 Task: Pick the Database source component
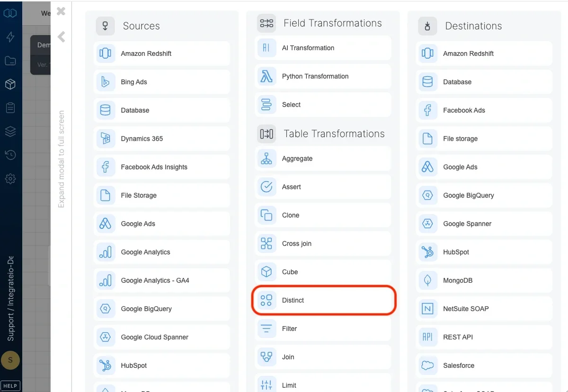tap(162, 110)
